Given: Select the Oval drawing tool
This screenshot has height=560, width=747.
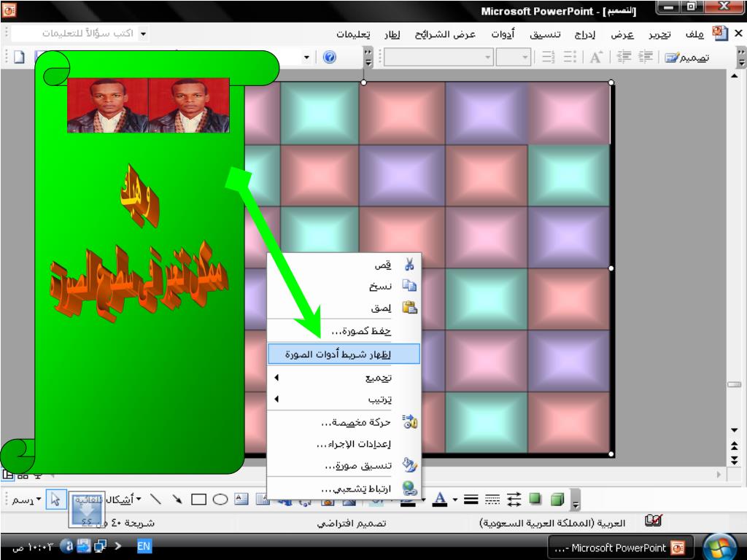Looking at the screenshot, I should (x=220, y=499).
